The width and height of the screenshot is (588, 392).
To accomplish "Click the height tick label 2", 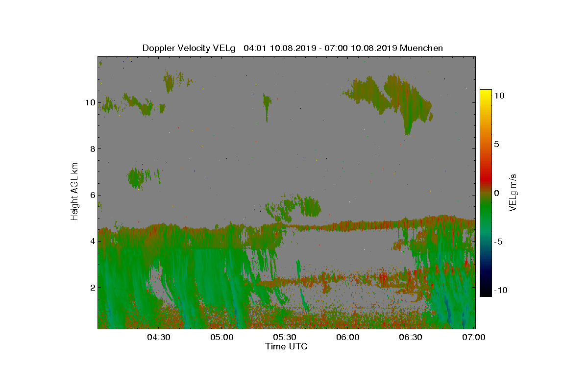I will point(92,287).
